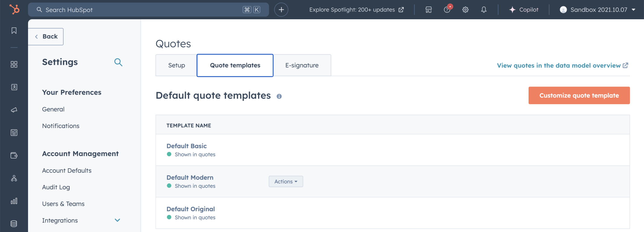Open the Content icon in the sidebar

coord(14,133)
